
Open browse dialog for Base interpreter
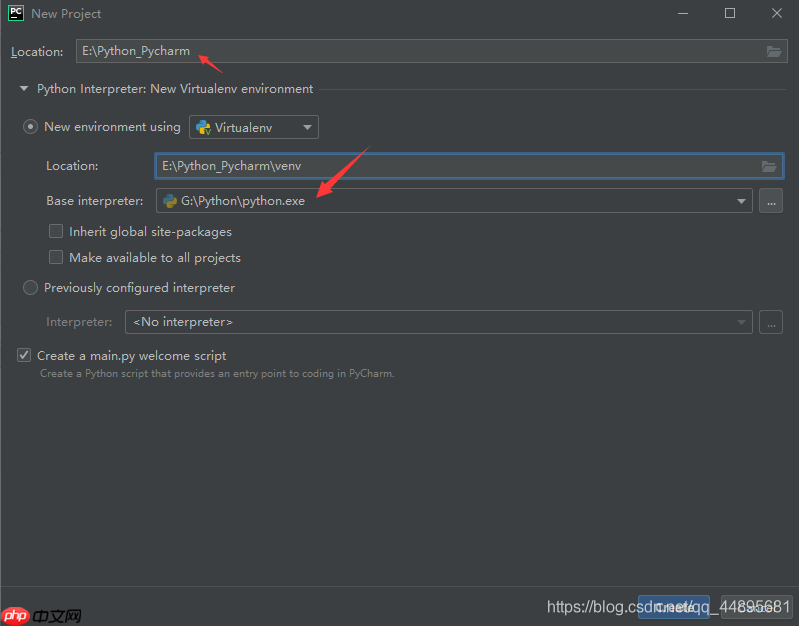pyautogui.click(x=771, y=201)
